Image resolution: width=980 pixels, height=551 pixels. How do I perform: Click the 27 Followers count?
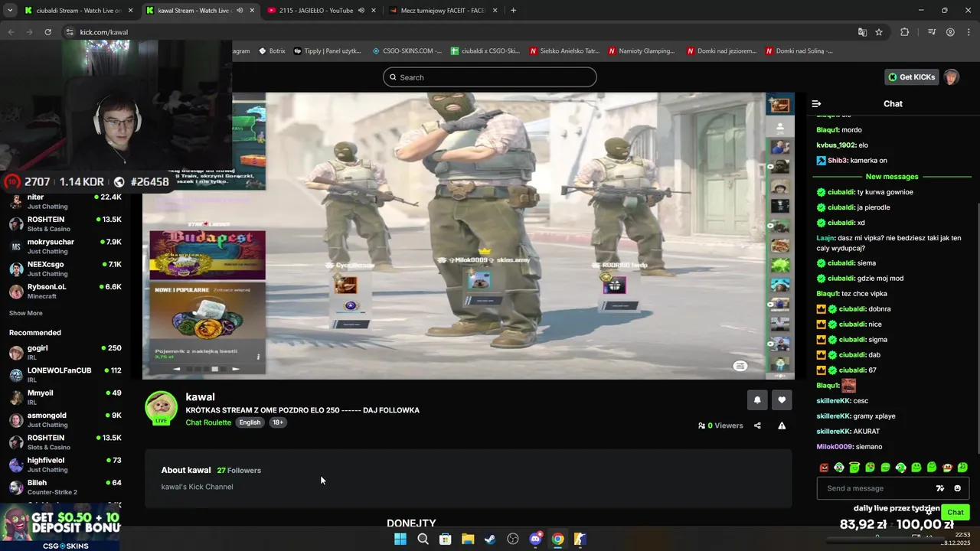239,471
